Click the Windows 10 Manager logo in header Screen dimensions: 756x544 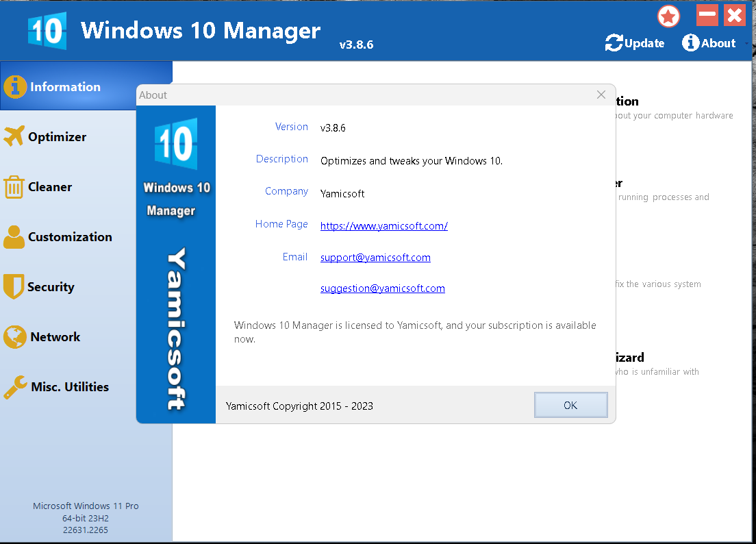pos(47,31)
